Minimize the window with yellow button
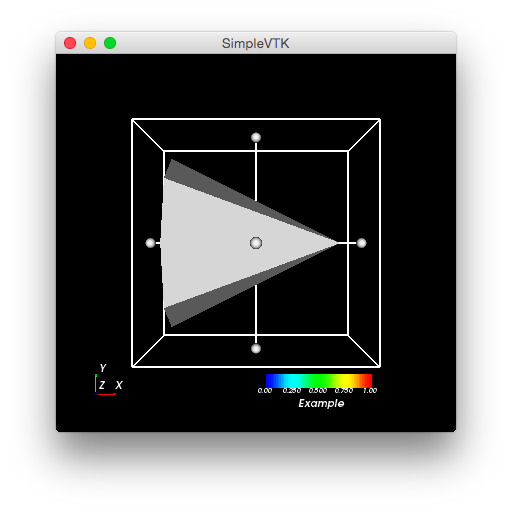Image resolution: width=512 pixels, height=512 pixels. [90, 43]
